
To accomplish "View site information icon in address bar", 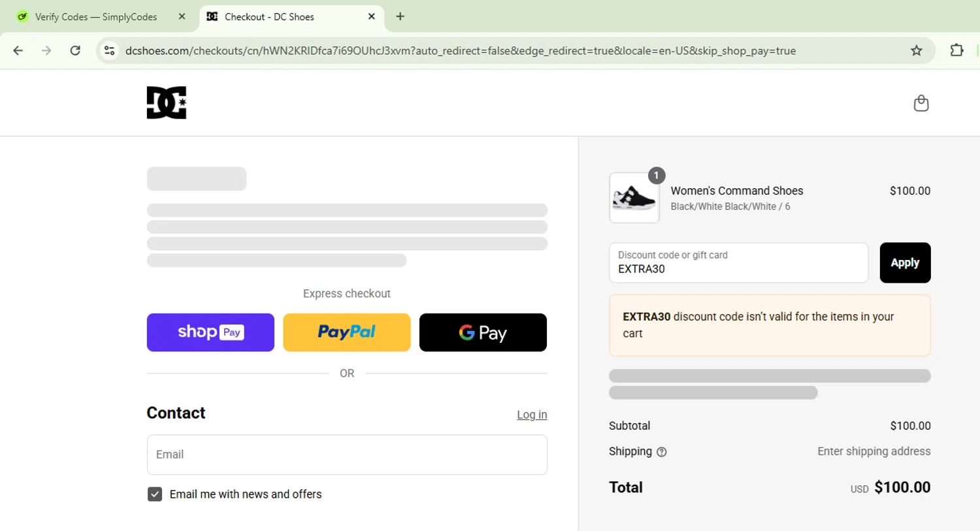I will (x=110, y=51).
